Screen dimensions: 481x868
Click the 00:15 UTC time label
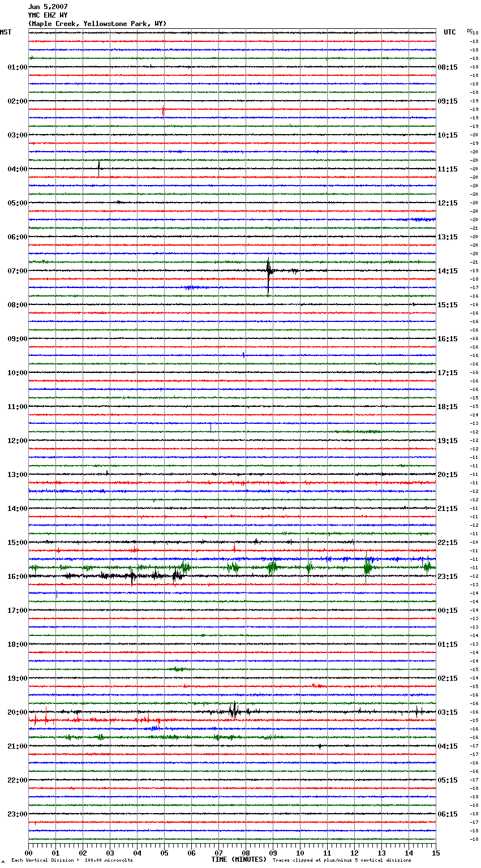448,611
